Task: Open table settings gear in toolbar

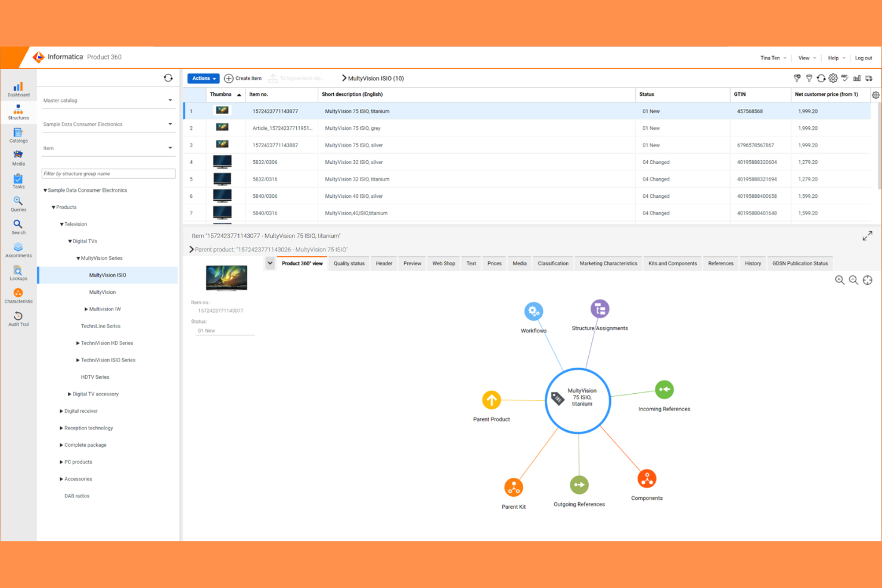Action: tap(833, 78)
